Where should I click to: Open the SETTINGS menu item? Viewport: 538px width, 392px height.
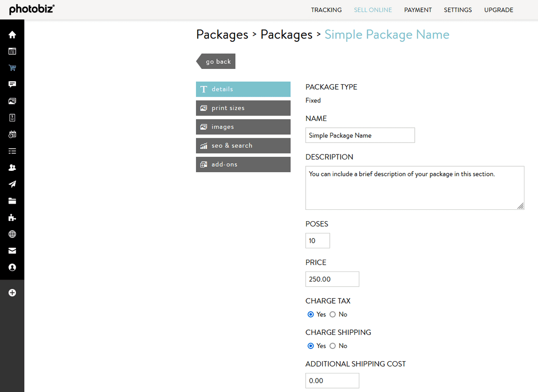[458, 10]
